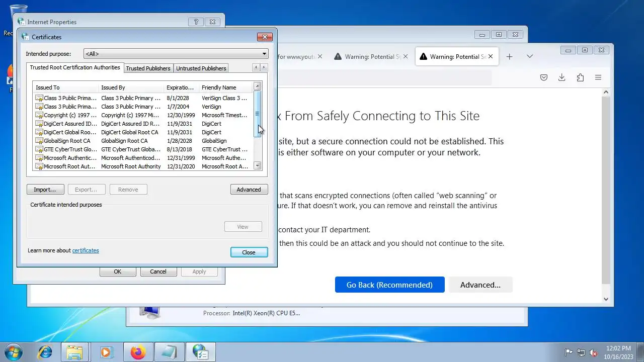The width and height of the screenshot is (644, 362).
Task: Select certificate icon for Microsoft Root Authority
Action: click(x=39, y=166)
